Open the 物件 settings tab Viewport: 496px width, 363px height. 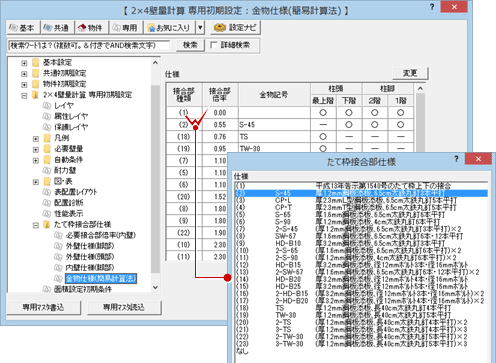tap(91, 28)
